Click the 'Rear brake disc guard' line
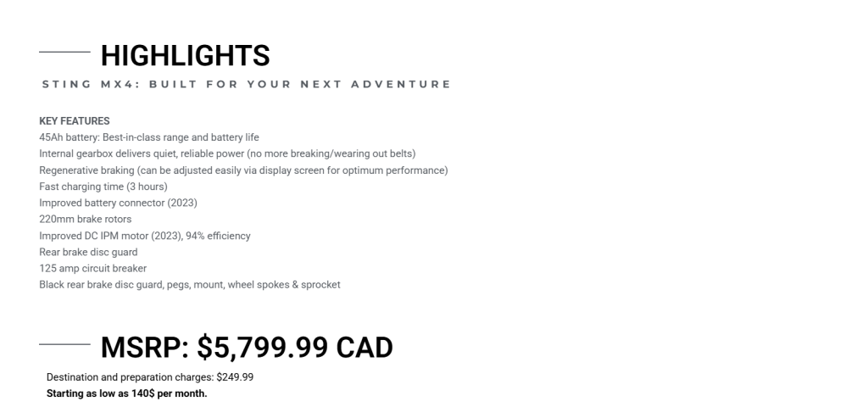 (x=88, y=252)
